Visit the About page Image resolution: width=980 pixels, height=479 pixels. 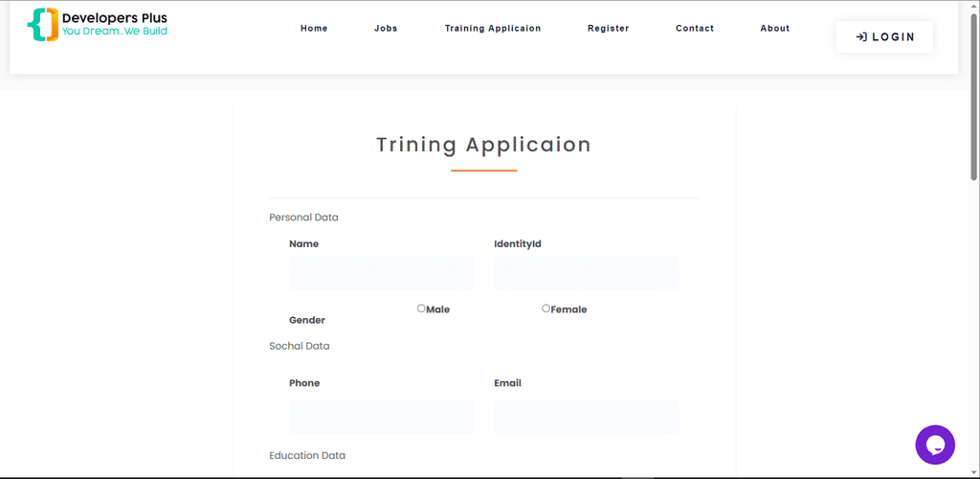click(775, 28)
